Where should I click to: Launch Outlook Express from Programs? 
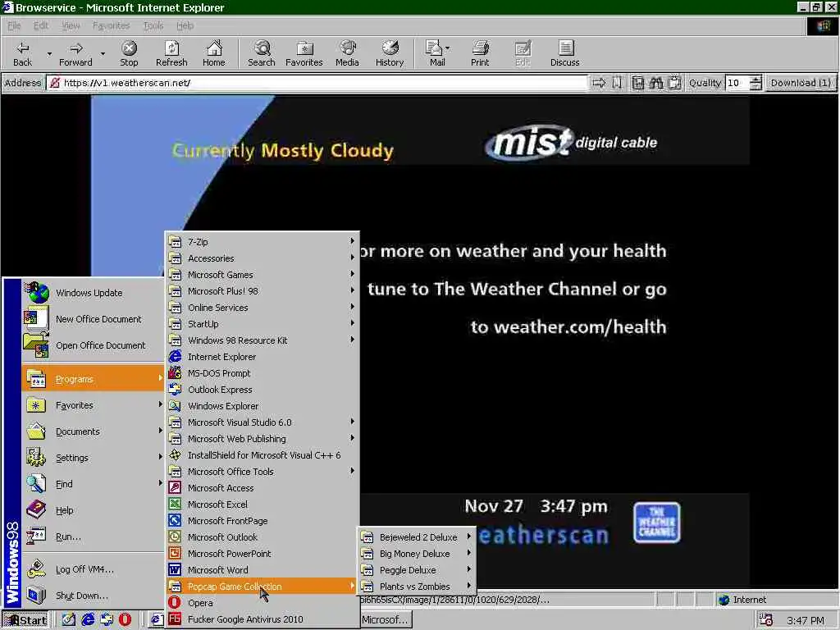click(262, 390)
